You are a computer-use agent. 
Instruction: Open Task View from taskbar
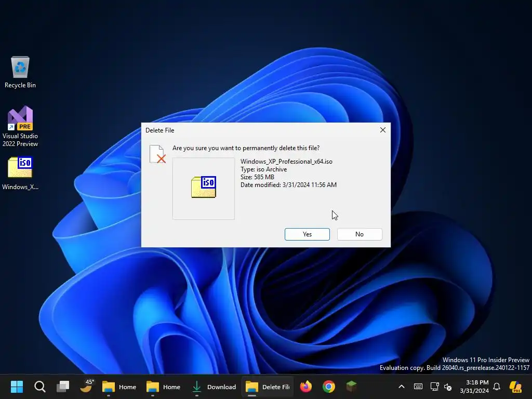click(x=63, y=387)
